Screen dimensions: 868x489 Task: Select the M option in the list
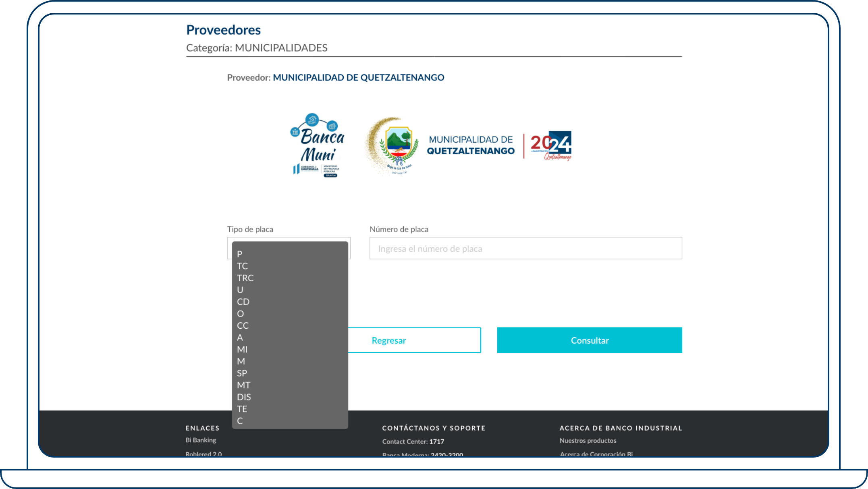click(x=290, y=361)
